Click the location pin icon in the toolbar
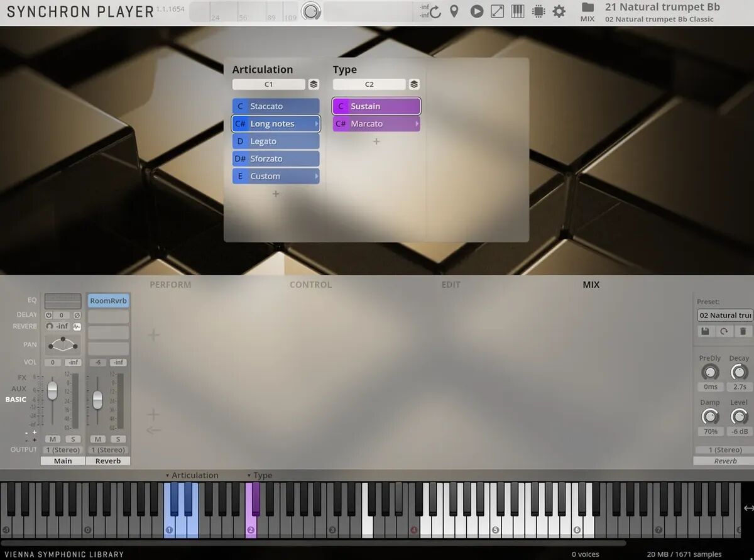The height and width of the screenshot is (560, 754). pyautogui.click(x=454, y=11)
